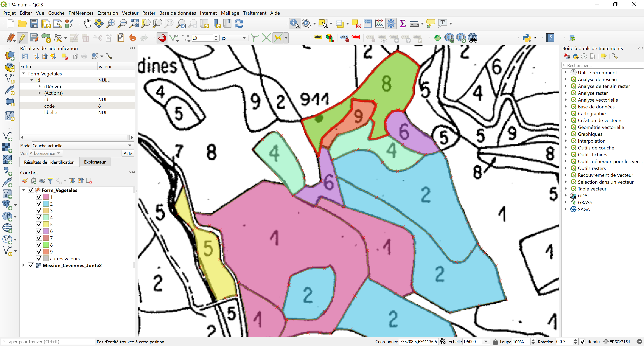Open the attribute table icon

(367, 24)
